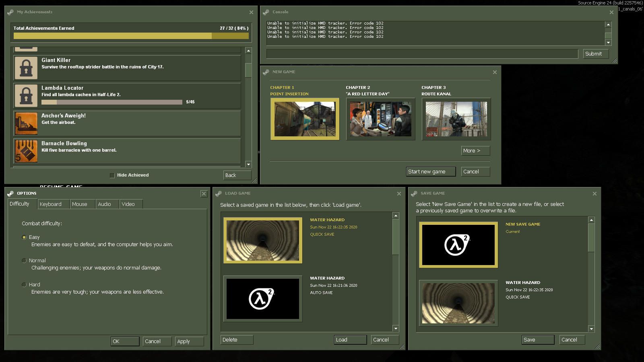Click the locked Giant Killer achievement padlock icon
Image resolution: width=644 pixels, height=362 pixels.
(x=25, y=68)
